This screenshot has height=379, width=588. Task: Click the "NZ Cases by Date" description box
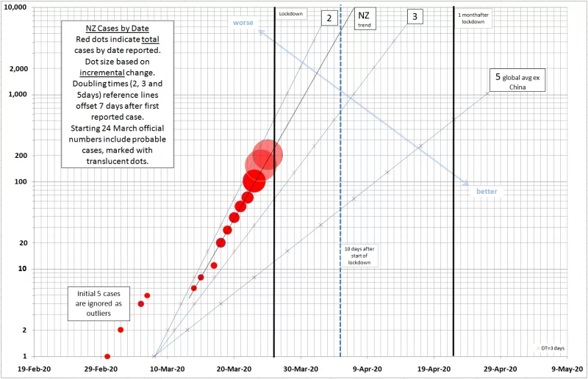point(113,93)
